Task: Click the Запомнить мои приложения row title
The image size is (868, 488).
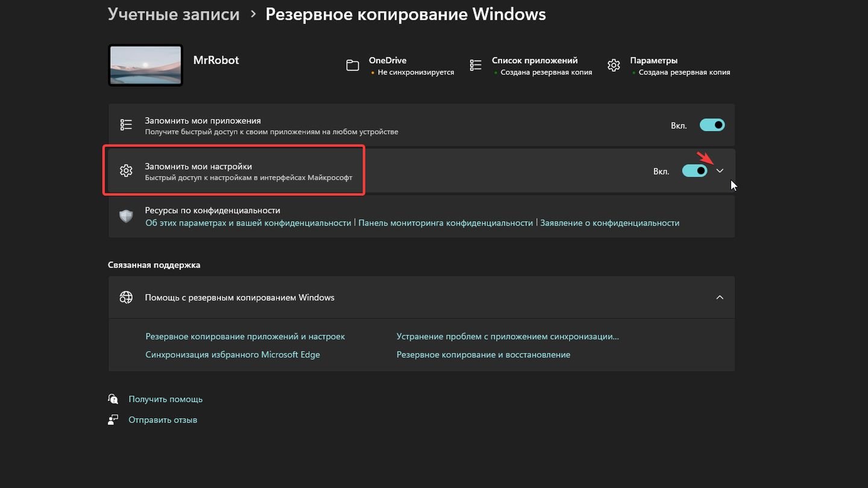Action: (x=203, y=120)
